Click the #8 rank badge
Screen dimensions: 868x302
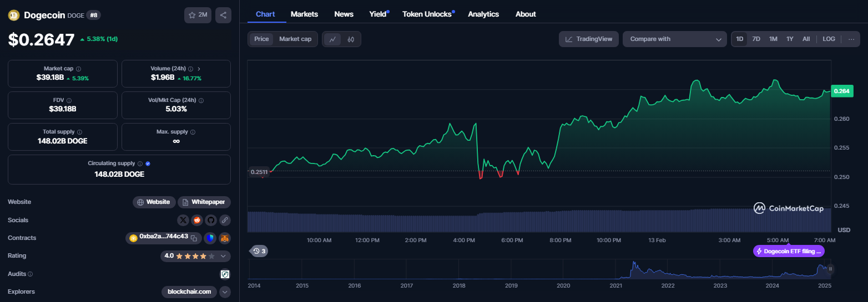93,16
